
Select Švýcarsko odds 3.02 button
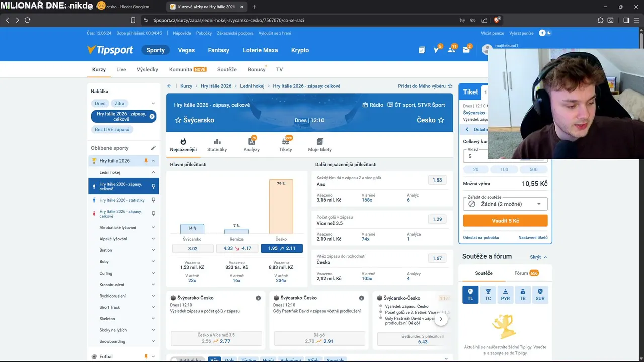click(x=193, y=248)
